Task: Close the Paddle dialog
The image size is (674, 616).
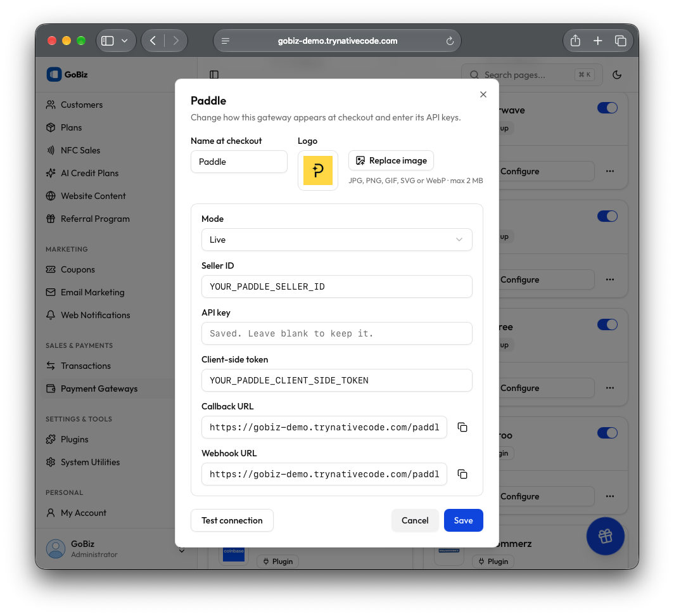Action: (483, 94)
